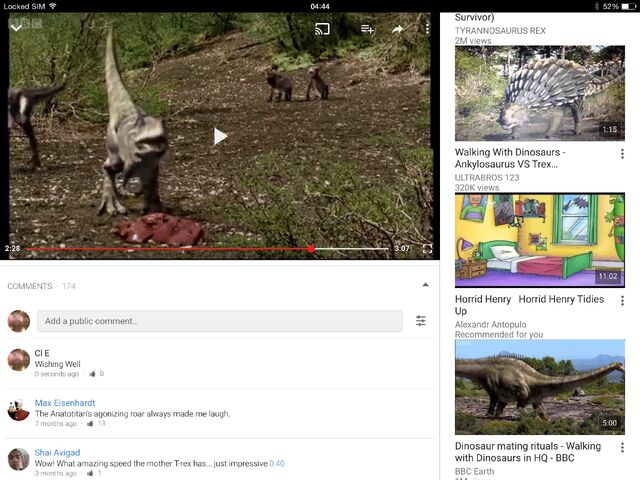
Task: Tap your profile avatar beside comment box
Action: tap(19, 321)
